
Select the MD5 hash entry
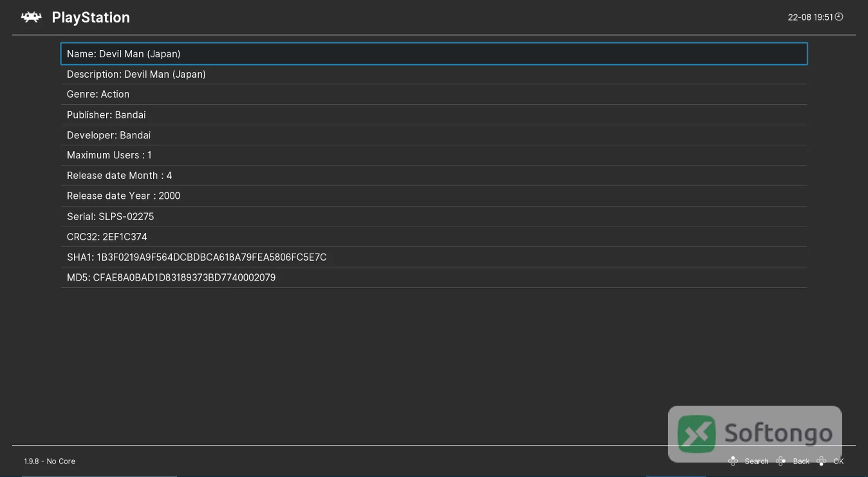(434, 277)
